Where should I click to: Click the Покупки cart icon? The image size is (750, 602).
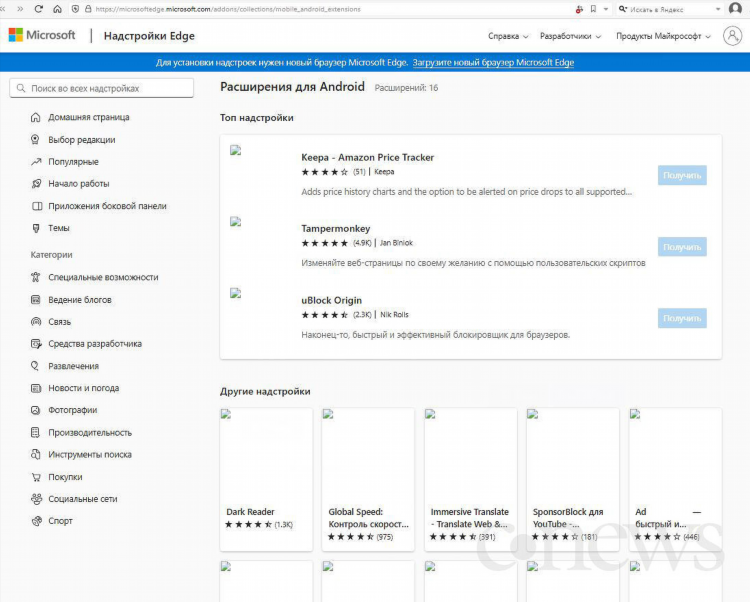click(x=36, y=477)
